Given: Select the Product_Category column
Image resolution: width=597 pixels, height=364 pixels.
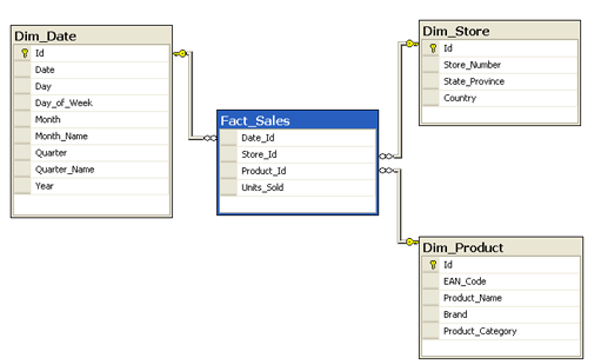Looking at the screenshot, I should pyautogui.click(x=501, y=331).
